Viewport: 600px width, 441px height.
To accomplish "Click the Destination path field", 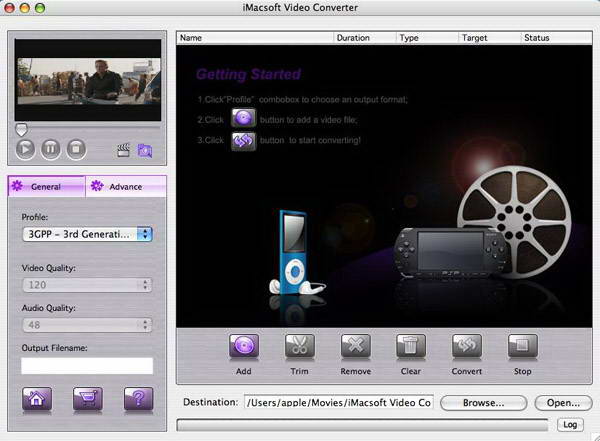I will (339, 402).
